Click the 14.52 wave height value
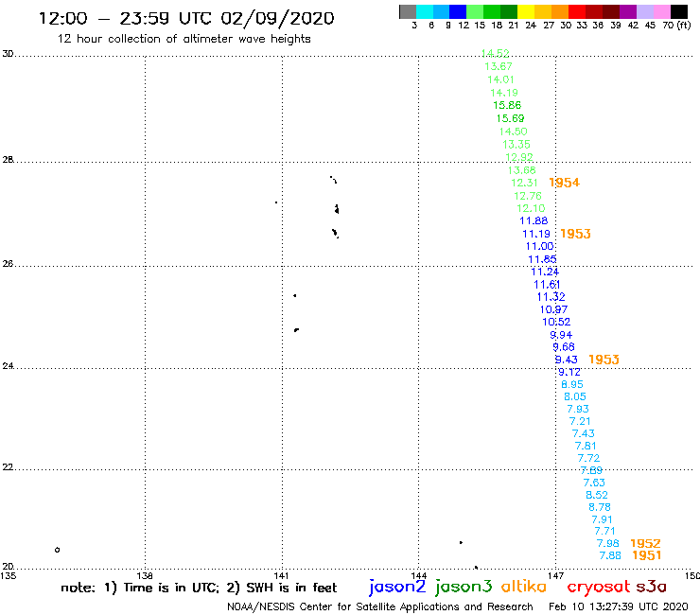The height and width of the screenshot is (615, 700). pyautogui.click(x=495, y=53)
